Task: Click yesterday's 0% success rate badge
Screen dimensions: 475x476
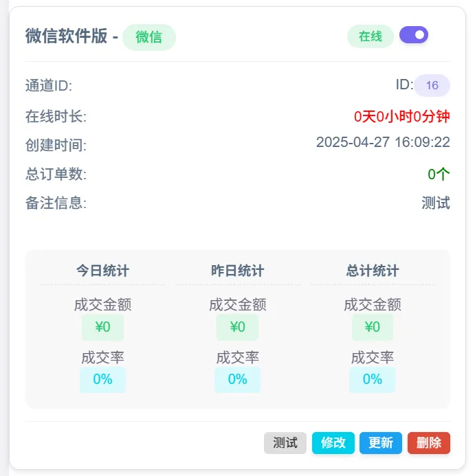Action: point(237,379)
